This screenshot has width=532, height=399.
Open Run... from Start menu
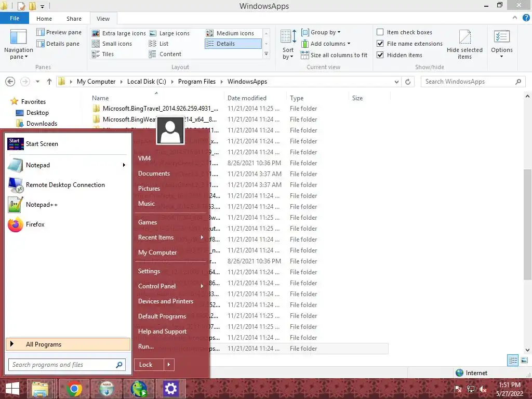click(x=146, y=347)
